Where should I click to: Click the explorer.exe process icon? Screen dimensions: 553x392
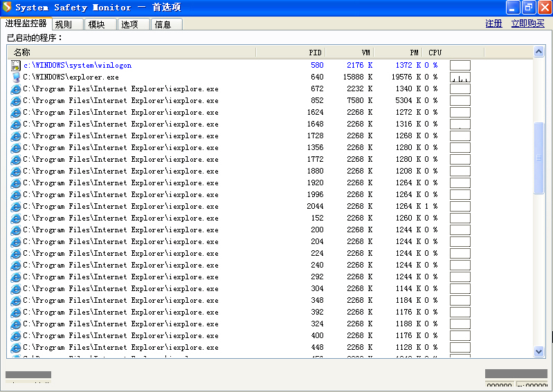[15, 77]
